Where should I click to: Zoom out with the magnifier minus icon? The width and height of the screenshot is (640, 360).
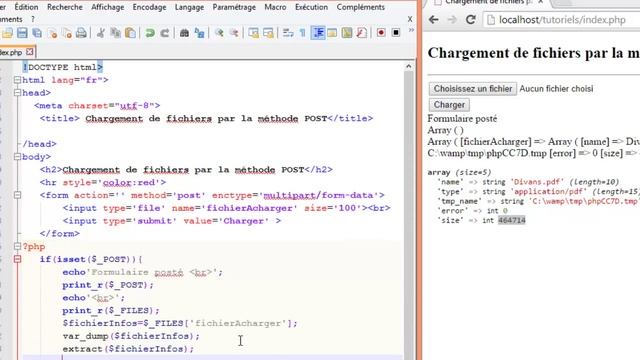pyautogui.click(x=234, y=33)
